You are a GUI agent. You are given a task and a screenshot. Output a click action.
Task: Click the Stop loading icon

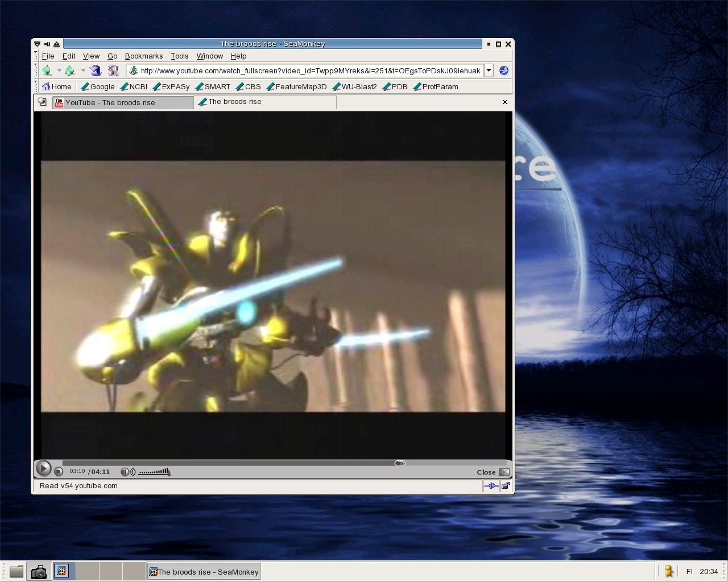click(x=114, y=70)
